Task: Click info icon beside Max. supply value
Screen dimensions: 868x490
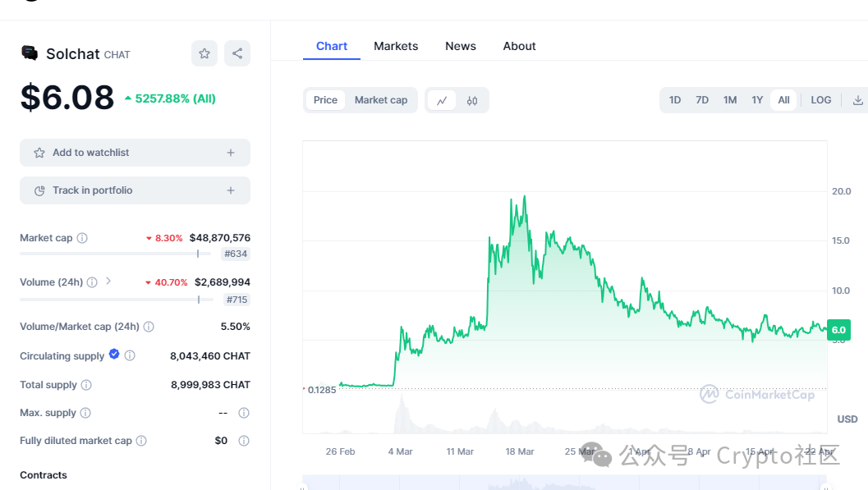Action: click(x=244, y=413)
